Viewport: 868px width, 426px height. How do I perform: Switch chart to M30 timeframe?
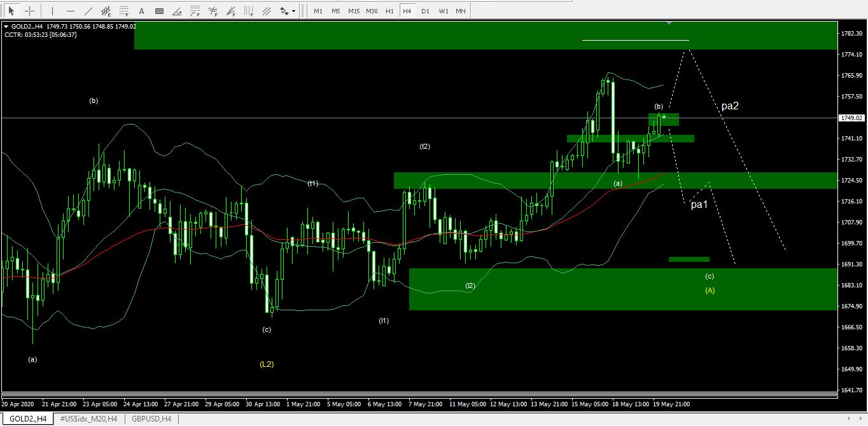tap(372, 11)
